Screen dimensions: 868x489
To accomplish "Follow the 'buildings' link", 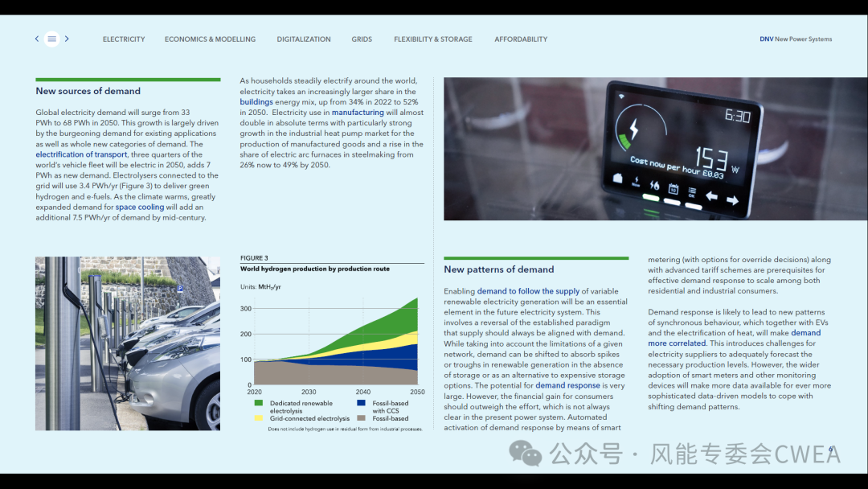I will pos(256,102).
